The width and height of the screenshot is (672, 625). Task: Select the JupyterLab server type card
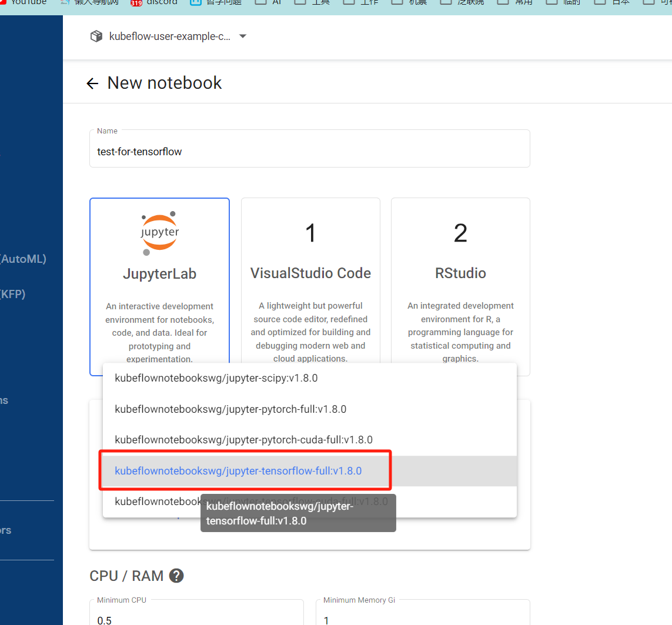[x=159, y=286]
